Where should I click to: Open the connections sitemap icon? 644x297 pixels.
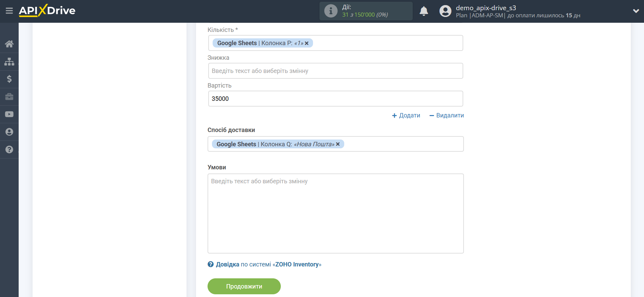pos(9,61)
